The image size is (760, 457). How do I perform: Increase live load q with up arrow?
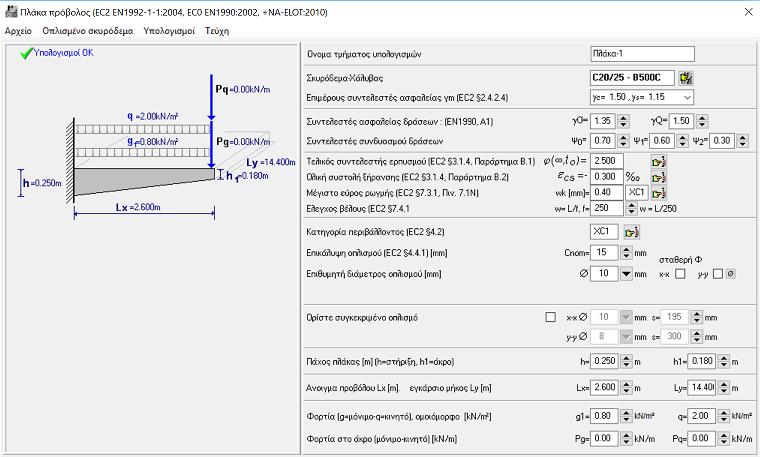724,412
